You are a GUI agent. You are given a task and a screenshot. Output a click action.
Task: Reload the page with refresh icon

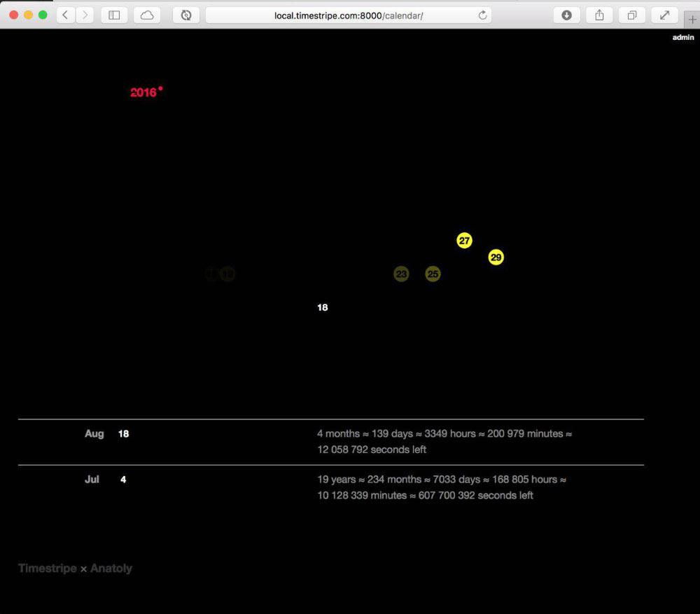pyautogui.click(x=482, y=15)
